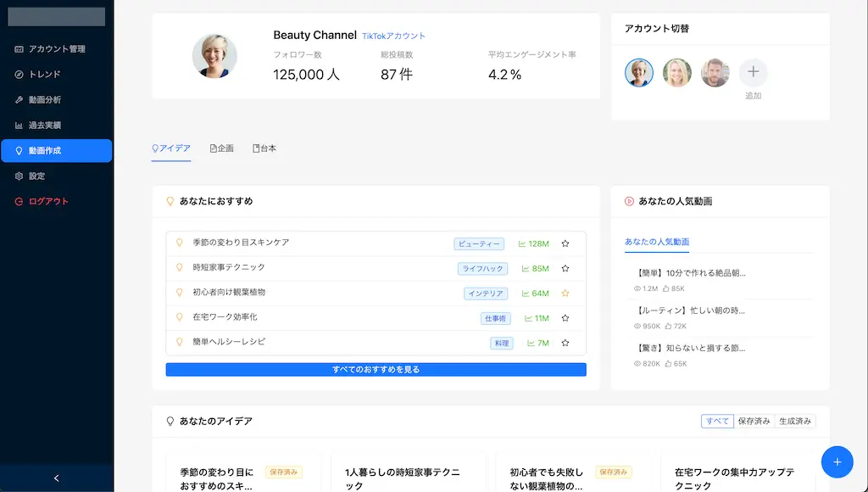Image resolution: width=868 pixels, height=492 pixels.
Task: Open 設定 gear in sidebar
Action: pyautogui.click(x=36, y=176)
